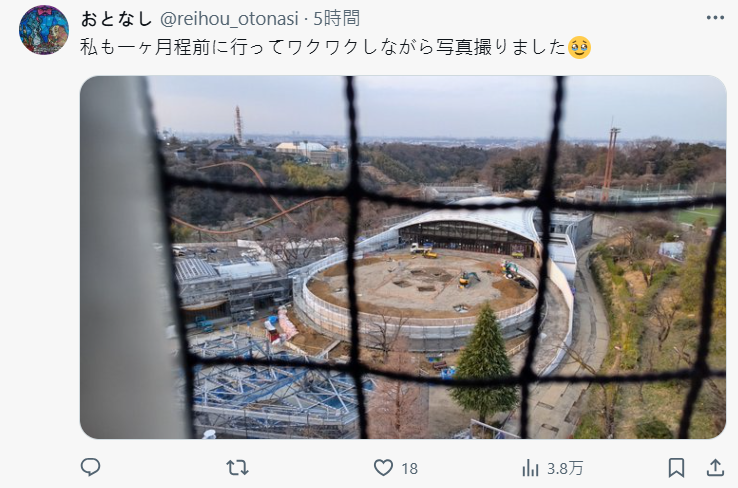Click the red-white tower in photo
Screen dimensions: 738x488
coord(238,124)
